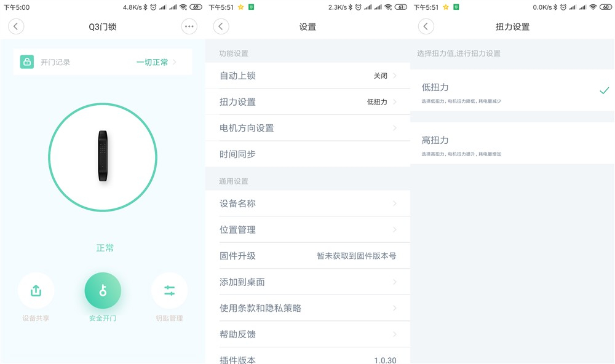Open 位置管理 location management
The width and height of the screenshot is (615, 364).
tap(307, 229)
